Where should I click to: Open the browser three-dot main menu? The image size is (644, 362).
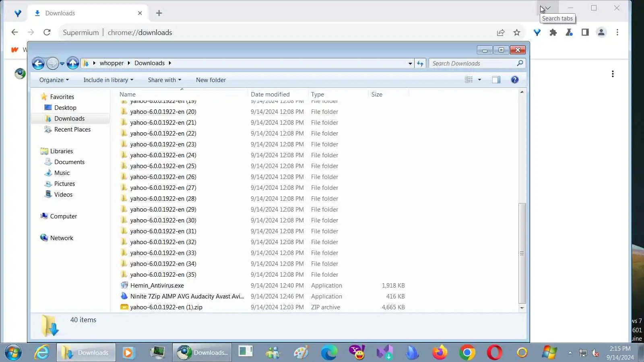pos(617,32)
